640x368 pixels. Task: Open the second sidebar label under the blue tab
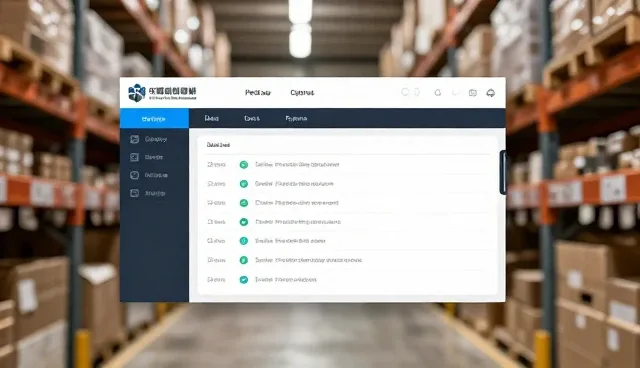pos(154,157)
